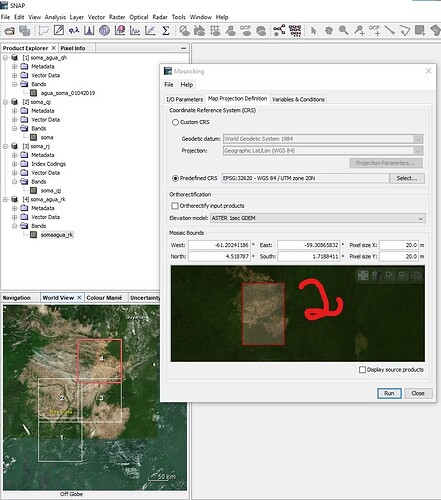The height and width of the screenshot is (500, 441).
Task: Switch to the Variables & Conditions tab
Action: (x=298, y=99)
